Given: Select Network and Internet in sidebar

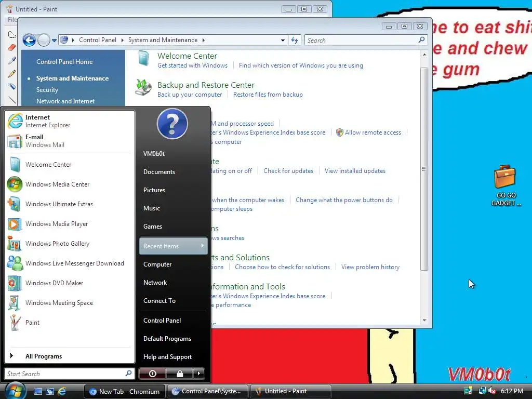Looking at the screenshot, I should (65, 101).
